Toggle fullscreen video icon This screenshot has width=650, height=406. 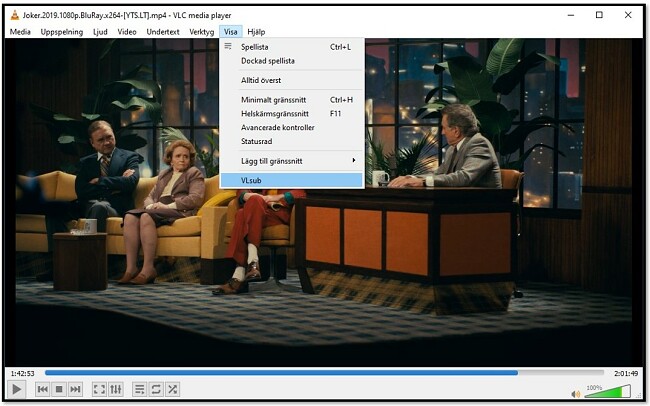click(x=99, y=389)
